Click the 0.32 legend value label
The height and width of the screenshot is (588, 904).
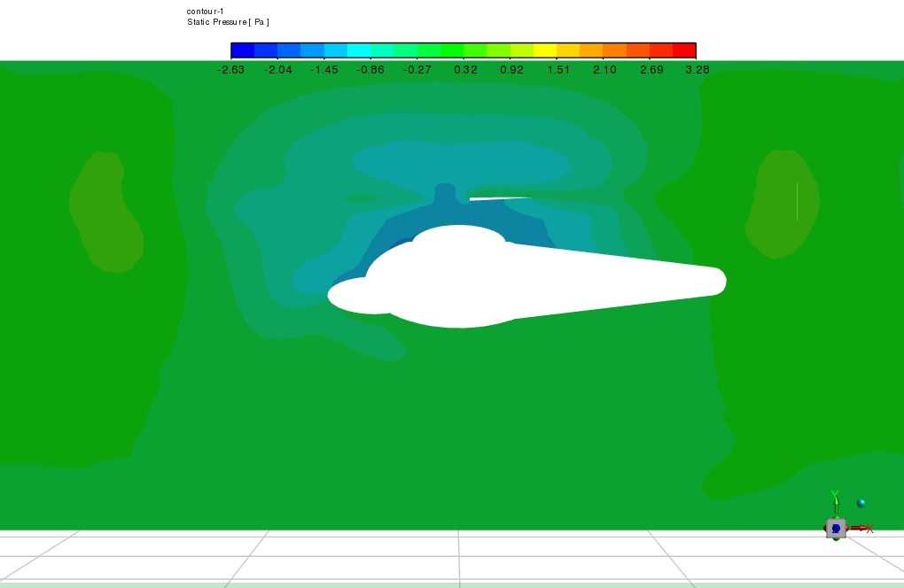tap(464, 70)
